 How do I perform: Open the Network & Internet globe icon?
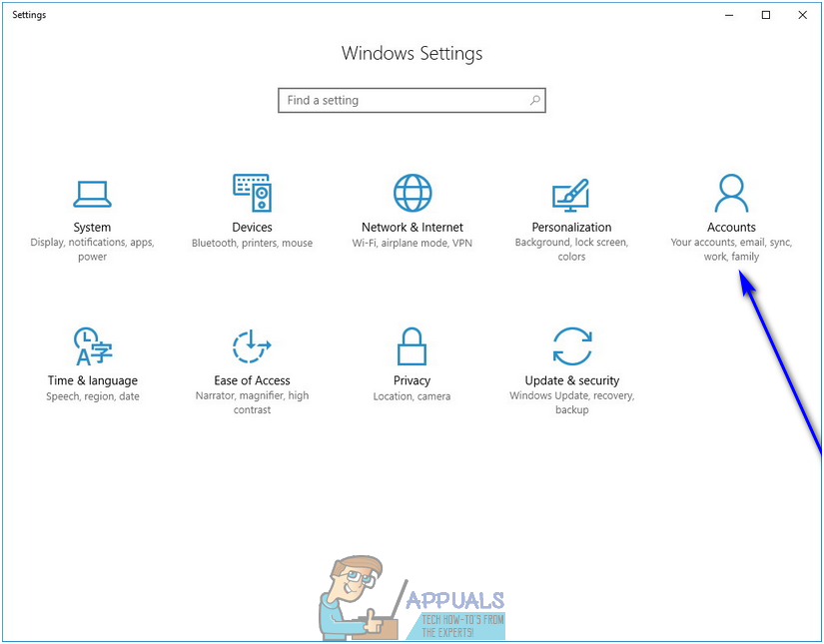412,193
